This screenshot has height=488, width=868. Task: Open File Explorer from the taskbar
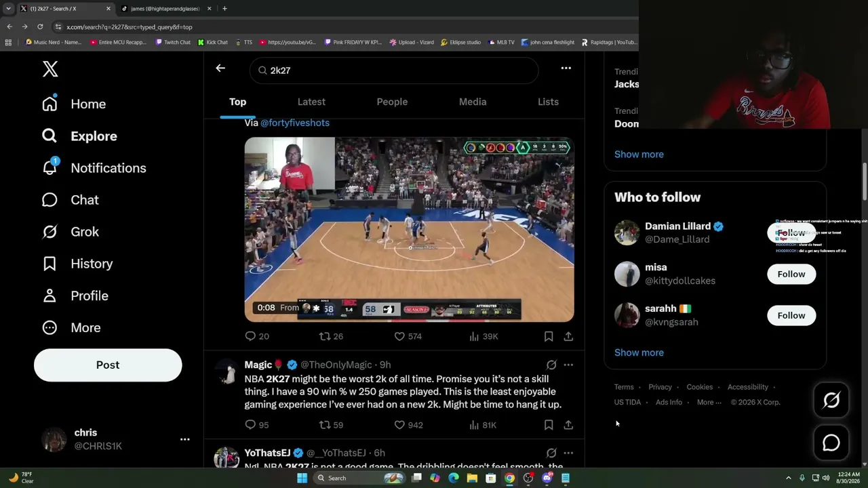(x=472, y=478)
